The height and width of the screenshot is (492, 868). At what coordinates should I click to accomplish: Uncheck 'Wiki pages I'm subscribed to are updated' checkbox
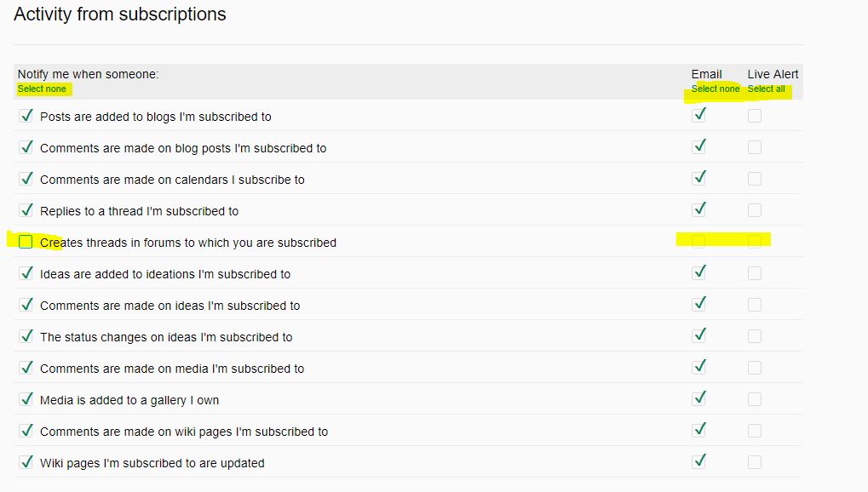coord(26,462)
